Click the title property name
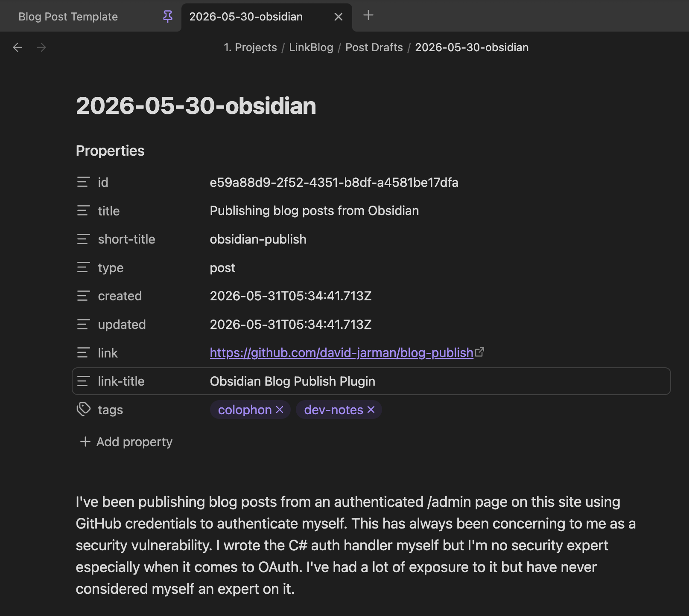689x616 pixels. [109, 211]
